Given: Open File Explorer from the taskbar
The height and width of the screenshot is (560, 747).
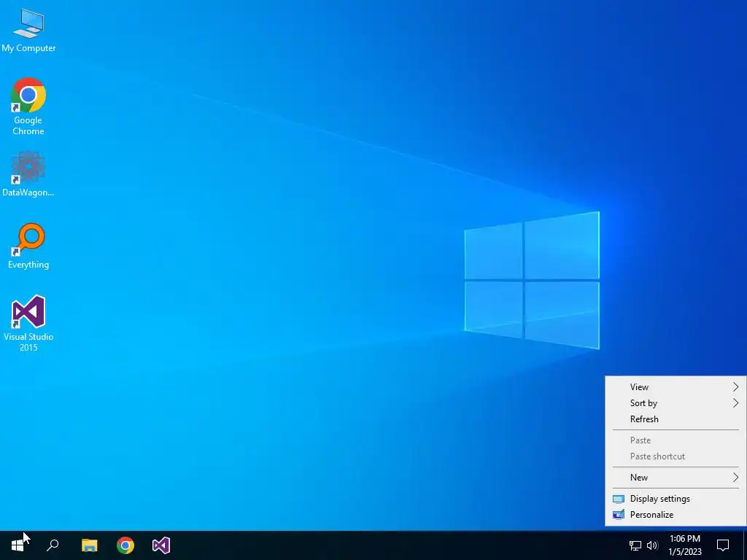Looking at the screenshot, I should [89, 545].
